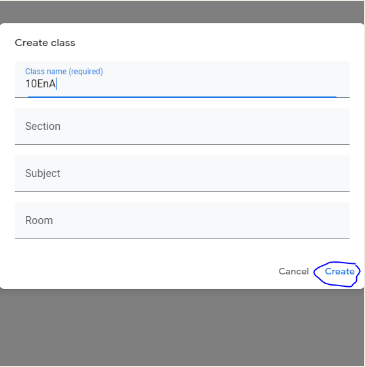Focus the Class name input field
The height and width of the screenshot is (367, 365).
[x=182, y=79]
